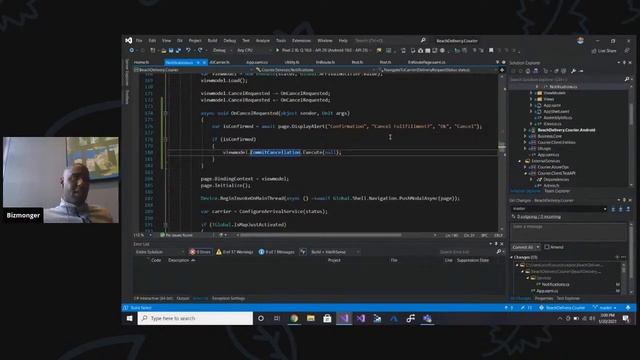Open the Entire Solution scope dropdown
This screenshot has width=640, height=360.
click(160, 252)
